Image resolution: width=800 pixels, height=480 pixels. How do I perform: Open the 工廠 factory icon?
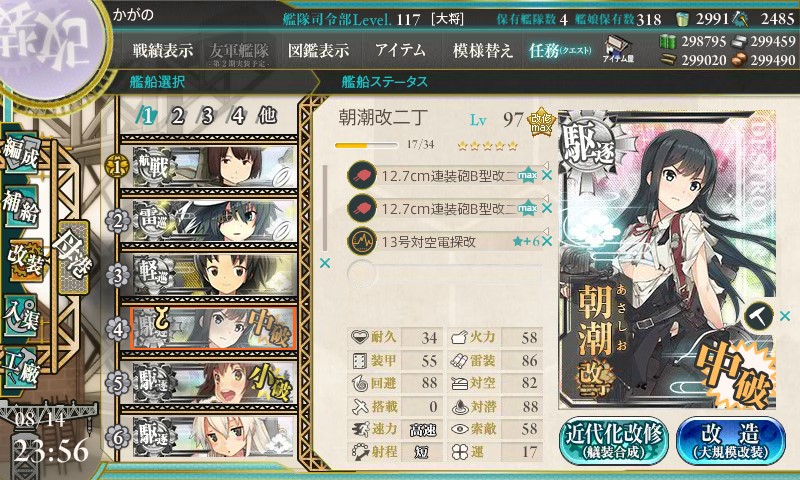pos(20,368)
